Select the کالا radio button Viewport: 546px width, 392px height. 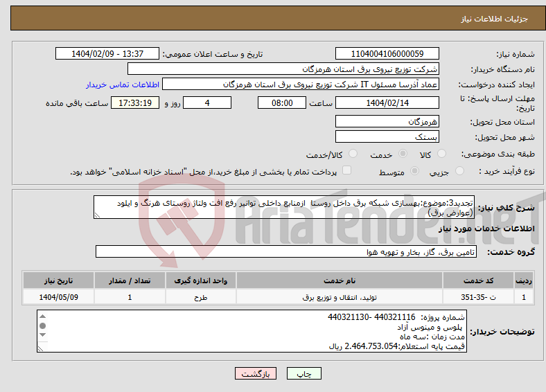(x=441, y=154)
